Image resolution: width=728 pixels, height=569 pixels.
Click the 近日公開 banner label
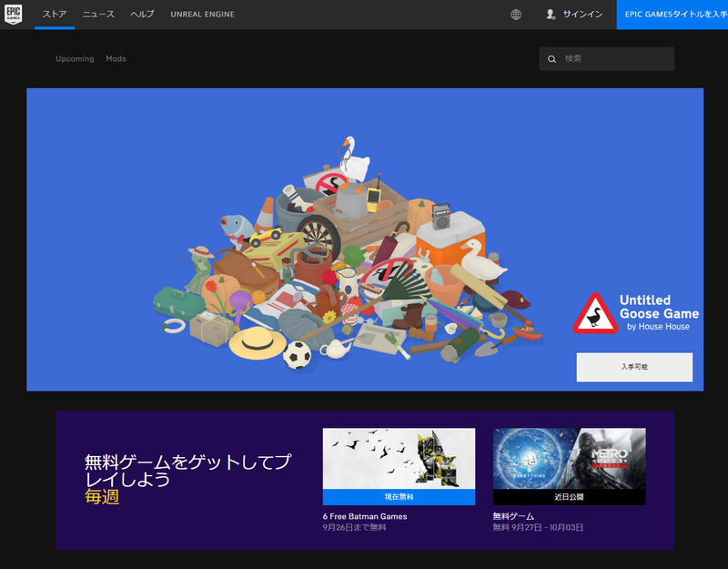coord(570,497)
